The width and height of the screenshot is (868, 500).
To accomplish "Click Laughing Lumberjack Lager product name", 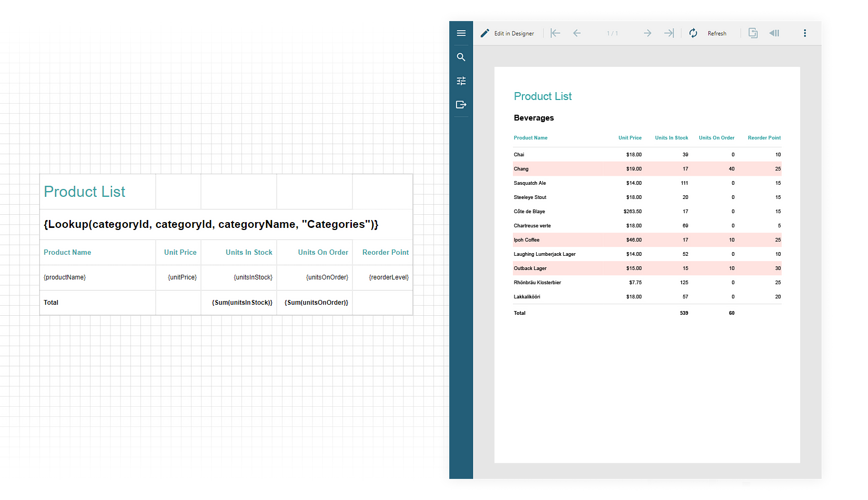I will [544, 254].
